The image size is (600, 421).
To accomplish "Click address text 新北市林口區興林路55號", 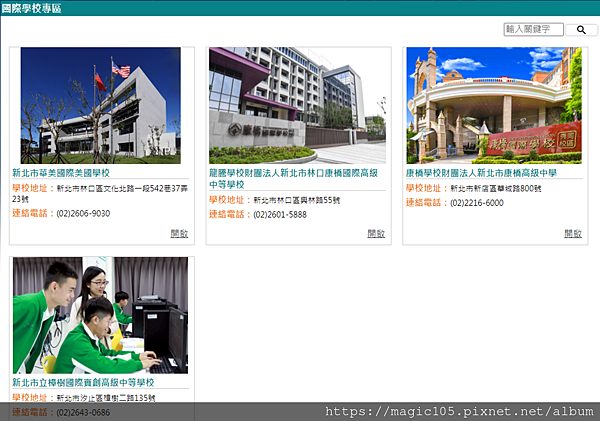I will [x=297, y=200].
